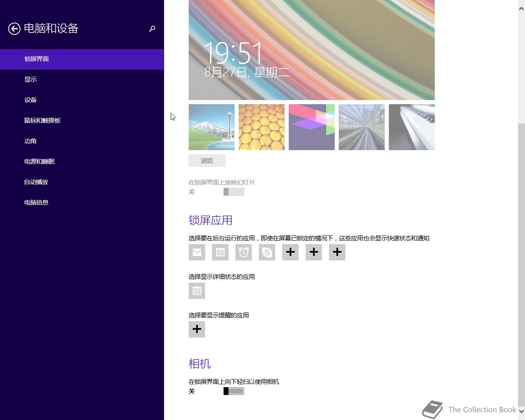Toggle the slide show on lock screen switch

[x=234, y=192]
